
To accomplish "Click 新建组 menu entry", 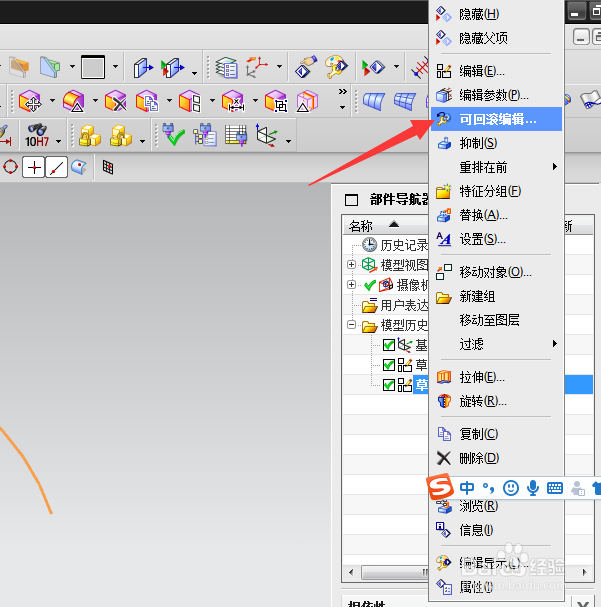I will point(496,297).
